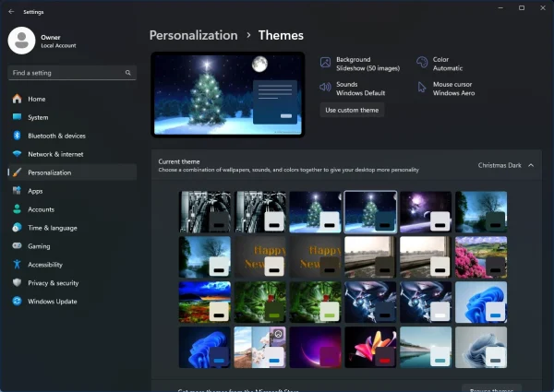
Task: Click Use custom theme button
Action: pyautogui.click(x=352, y=110)
